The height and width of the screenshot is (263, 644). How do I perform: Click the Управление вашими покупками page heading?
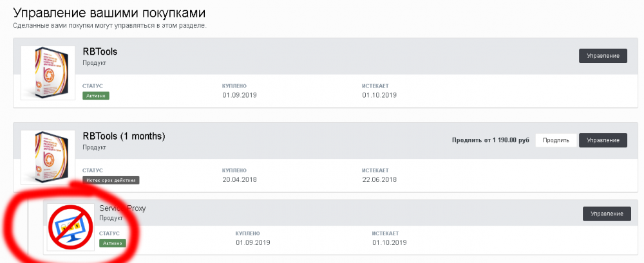[114, 12]
